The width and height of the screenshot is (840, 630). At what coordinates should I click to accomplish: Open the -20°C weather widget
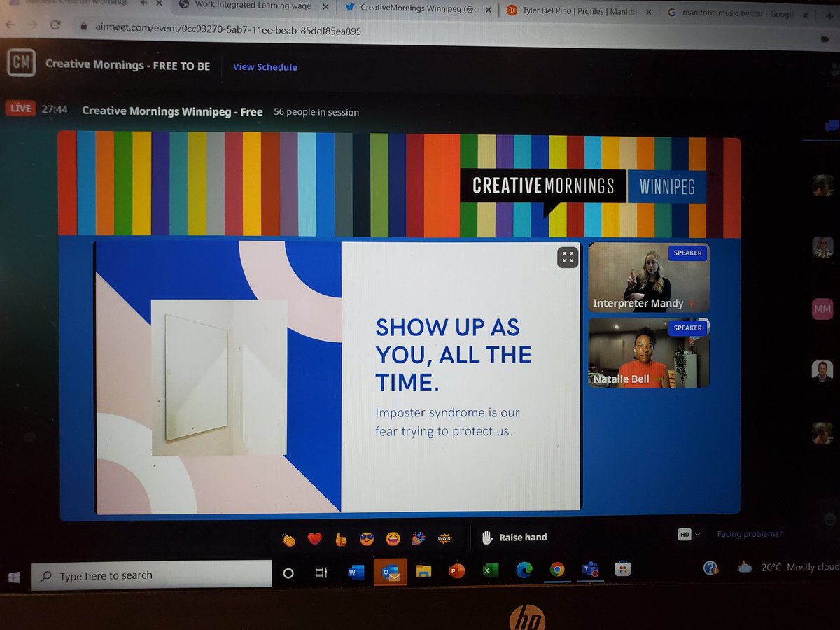(787, 567)
